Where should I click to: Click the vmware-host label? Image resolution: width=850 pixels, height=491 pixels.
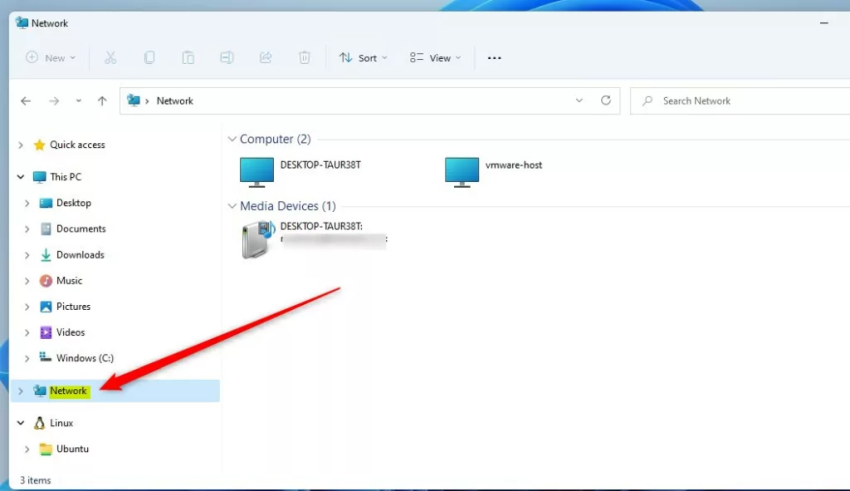(513, 165)
